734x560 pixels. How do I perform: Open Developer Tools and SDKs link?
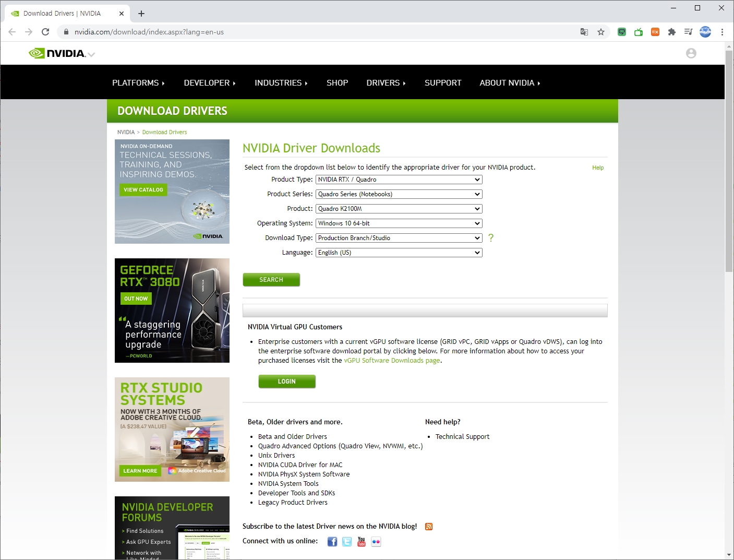(297, 493)
